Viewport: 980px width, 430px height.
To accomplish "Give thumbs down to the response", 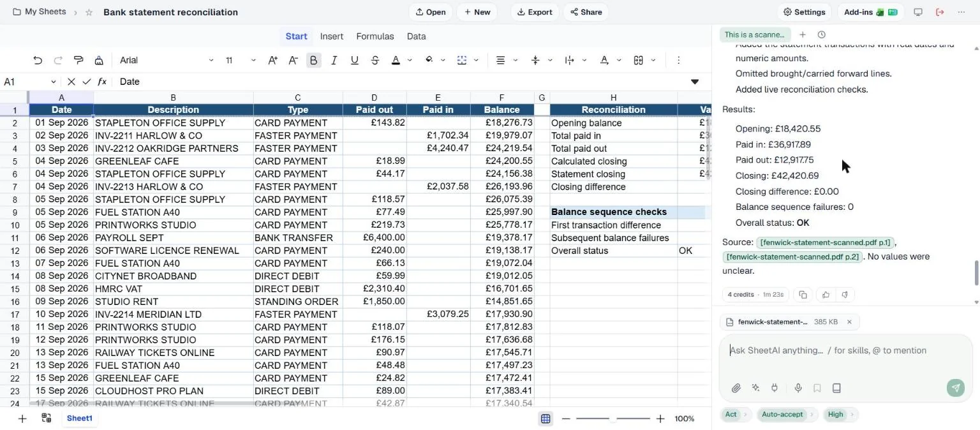I will coord(845,295).
